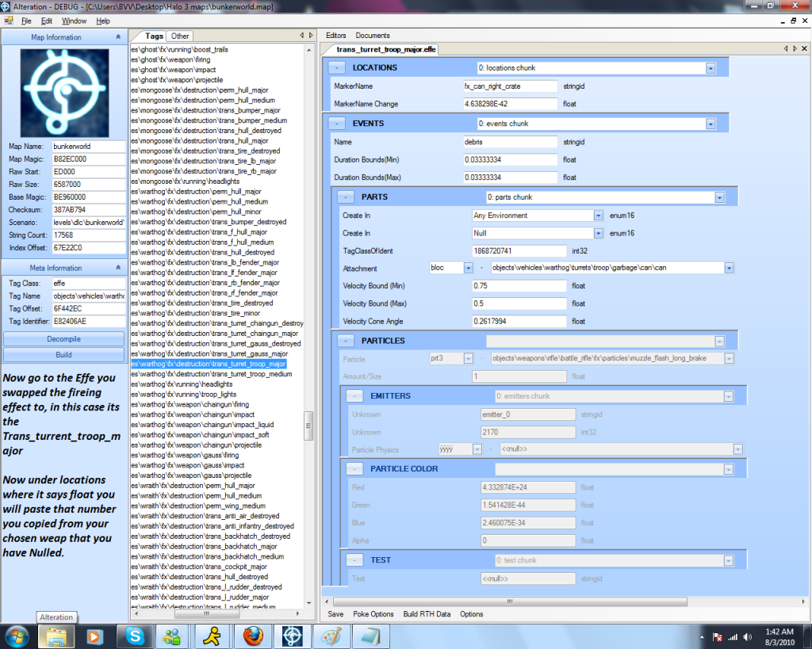The width and height of the screenshot is (812, 649).
Task: Show hidden system tray icons
Action: (x=702, y=637)
